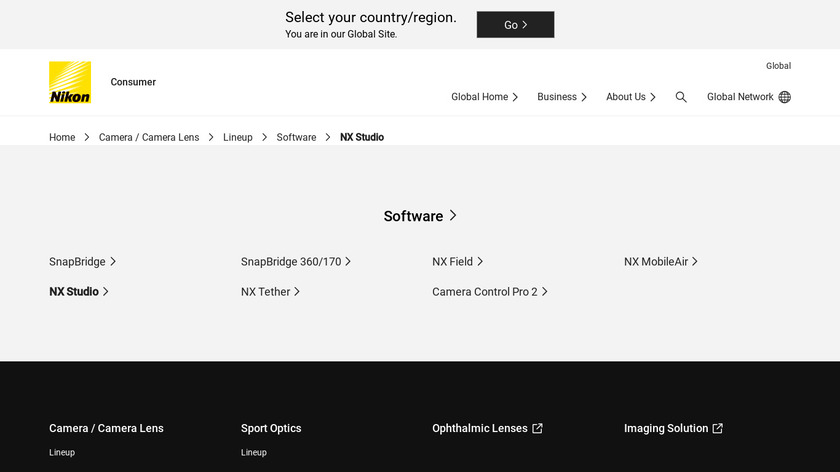Open Global Home menu
The image size is (840, 472).
click(484, 97)
